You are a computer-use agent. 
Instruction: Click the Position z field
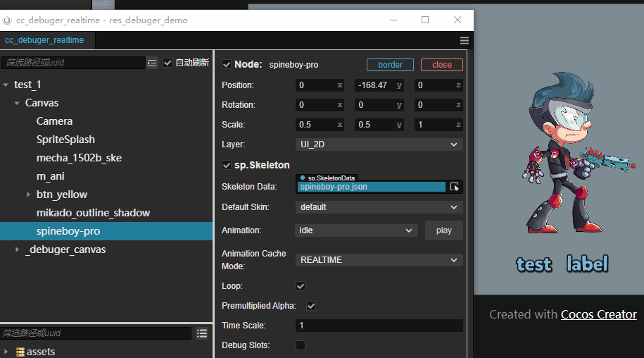tap(438, 85)
